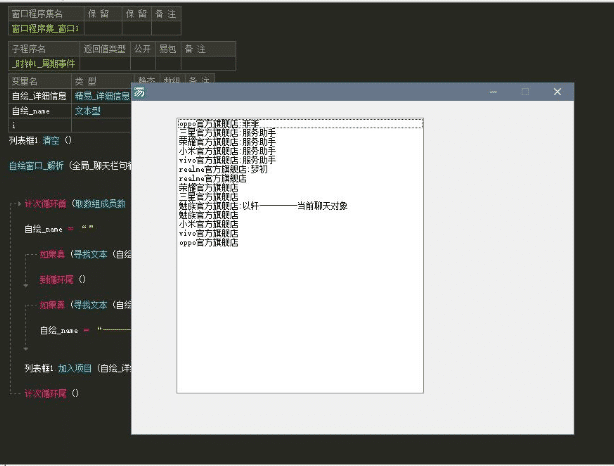
Task: Click the 自绘_name assignment beginning with dashes
Action: coord(85,330)
